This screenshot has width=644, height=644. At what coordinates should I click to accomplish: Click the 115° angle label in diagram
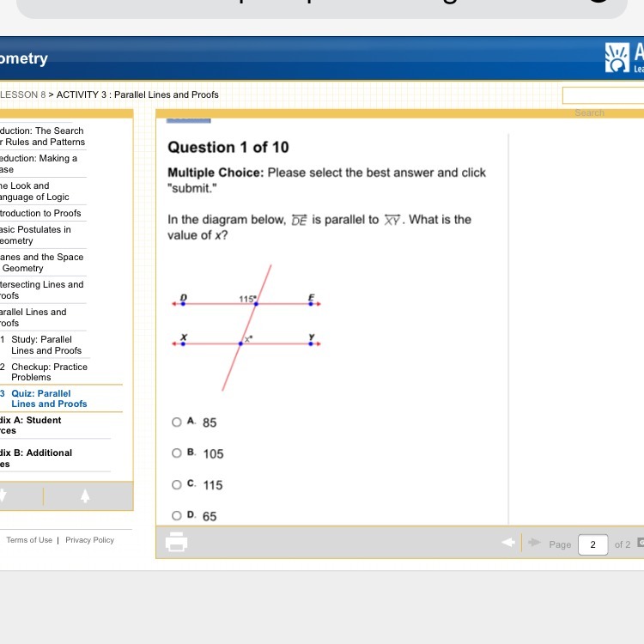click(247, 299)
